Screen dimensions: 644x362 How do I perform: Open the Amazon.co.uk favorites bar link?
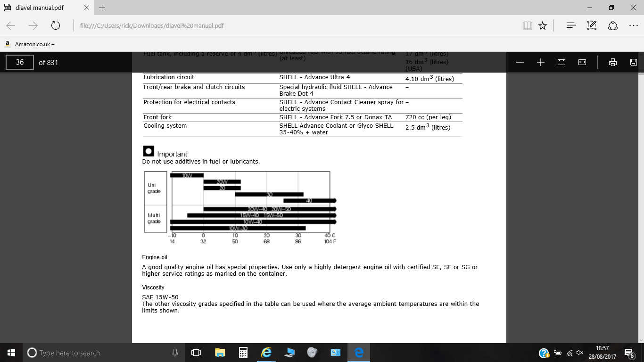pyautogui.click(x=30, y=44)
